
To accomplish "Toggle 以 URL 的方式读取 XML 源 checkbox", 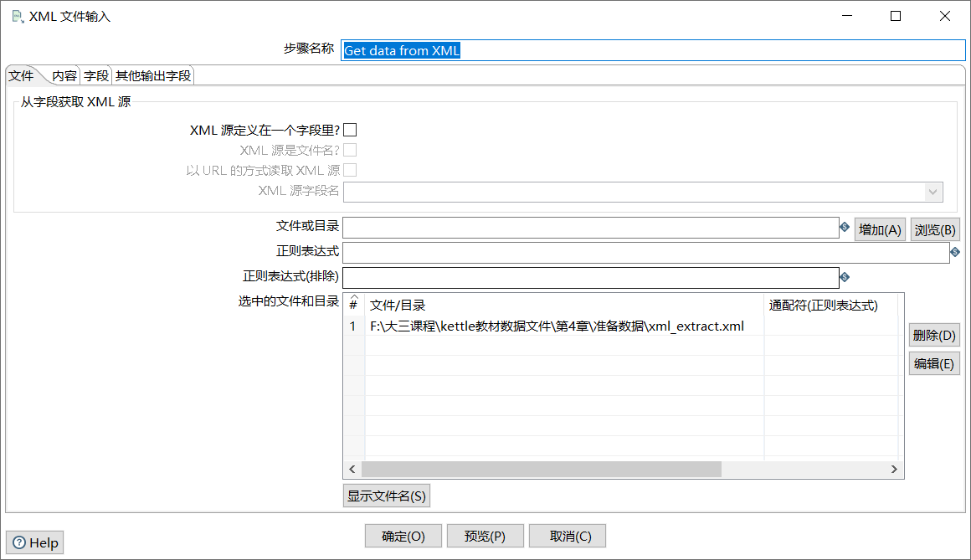I will (350, 170).
